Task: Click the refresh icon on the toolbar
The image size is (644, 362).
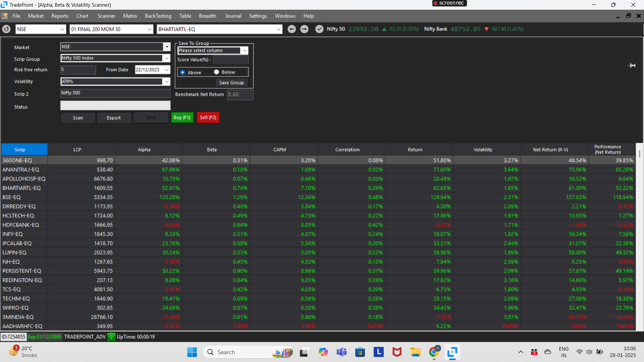Action: coord(6,29)
